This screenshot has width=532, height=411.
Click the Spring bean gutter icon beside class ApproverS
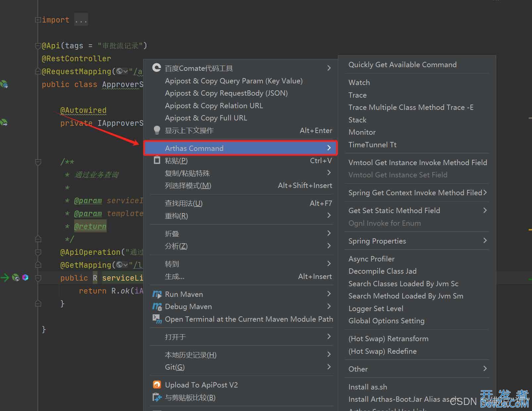tap(4, 84)
